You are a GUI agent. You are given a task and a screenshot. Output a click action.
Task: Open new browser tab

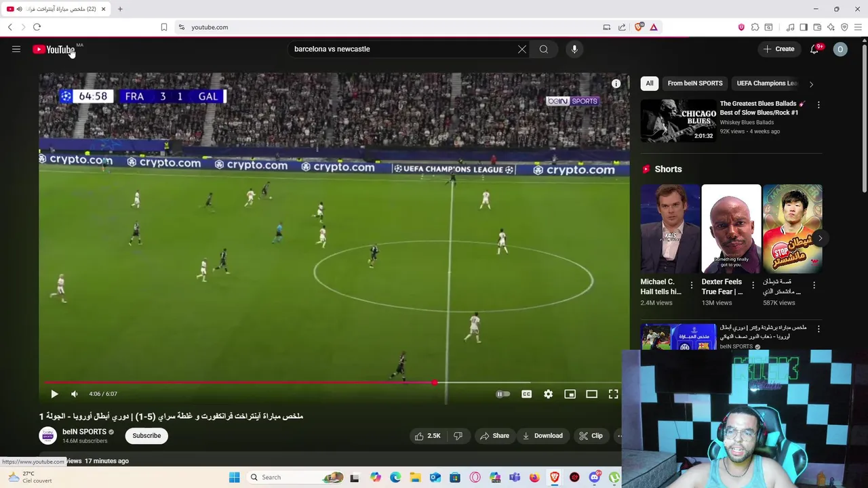(x=120, y=9)
